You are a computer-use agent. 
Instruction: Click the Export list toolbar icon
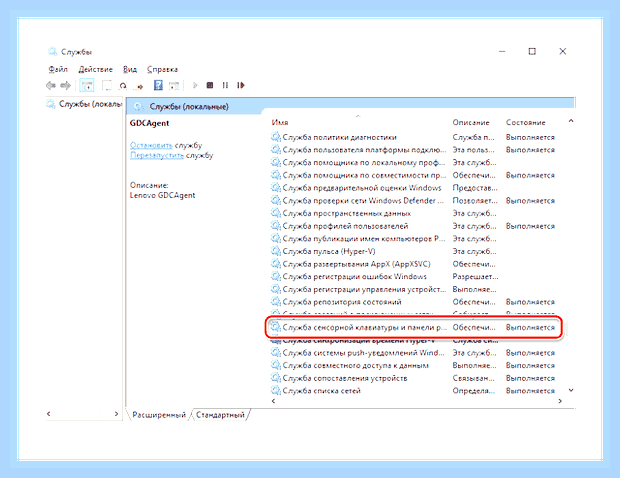point(139,86)
